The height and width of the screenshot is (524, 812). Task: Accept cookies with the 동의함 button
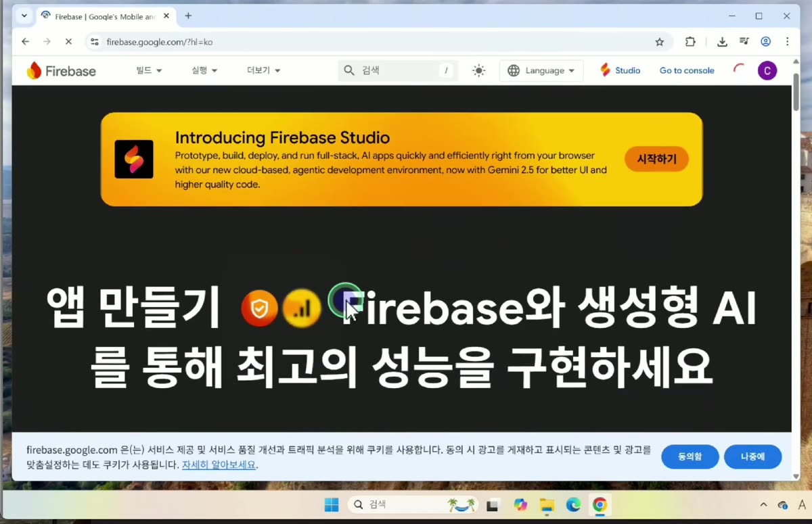coord(690,457)
